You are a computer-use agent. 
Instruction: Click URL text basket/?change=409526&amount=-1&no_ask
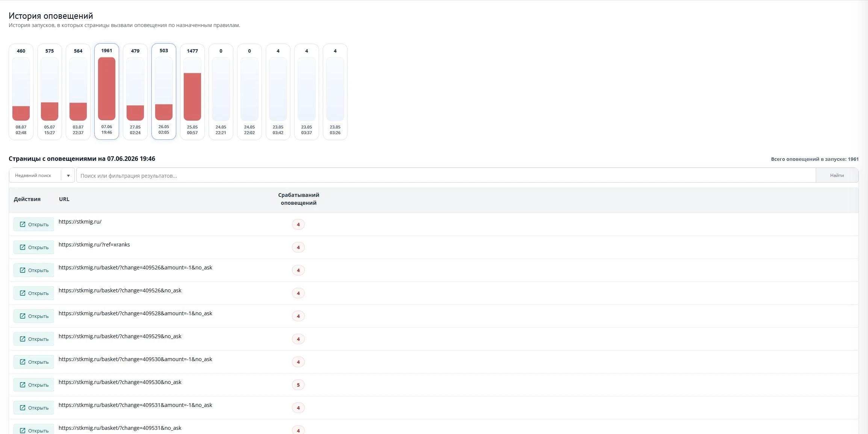(135, 268)
